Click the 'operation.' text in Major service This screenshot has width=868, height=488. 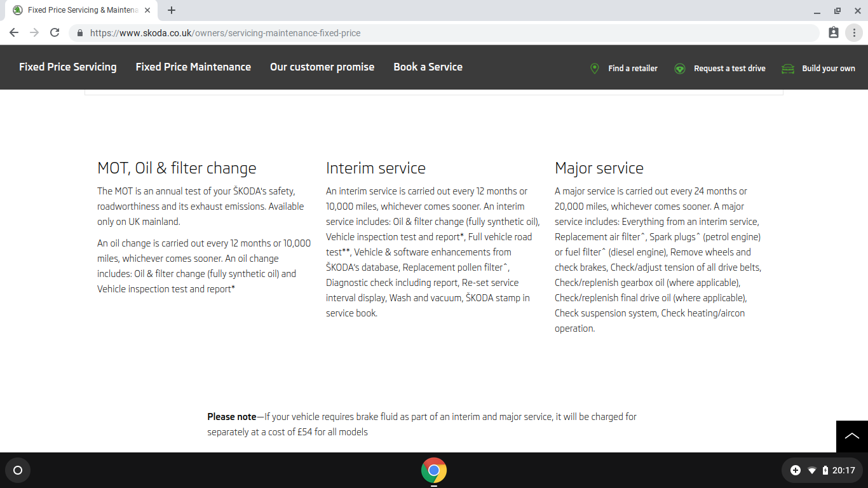(x=575, y=329)
